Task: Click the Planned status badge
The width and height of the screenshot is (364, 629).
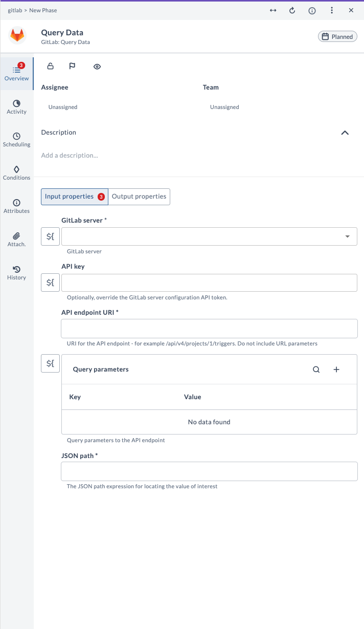Action: (x=337, y=36)
